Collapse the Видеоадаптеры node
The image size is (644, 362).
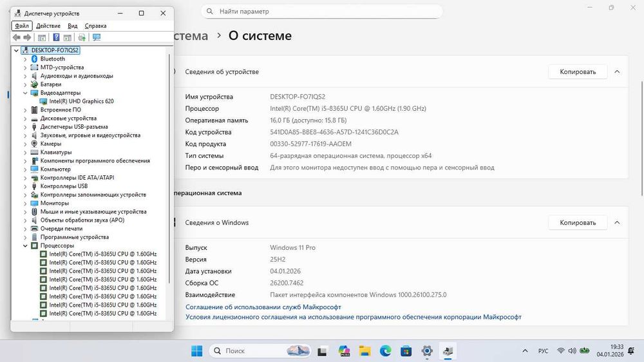[25, 93]
